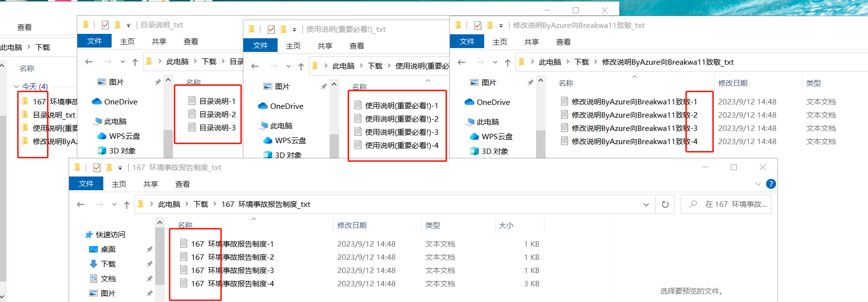Switch to 共享 tab in 修改说明ByAzure window
Screen dimensions: 868x302
(531, 42)
